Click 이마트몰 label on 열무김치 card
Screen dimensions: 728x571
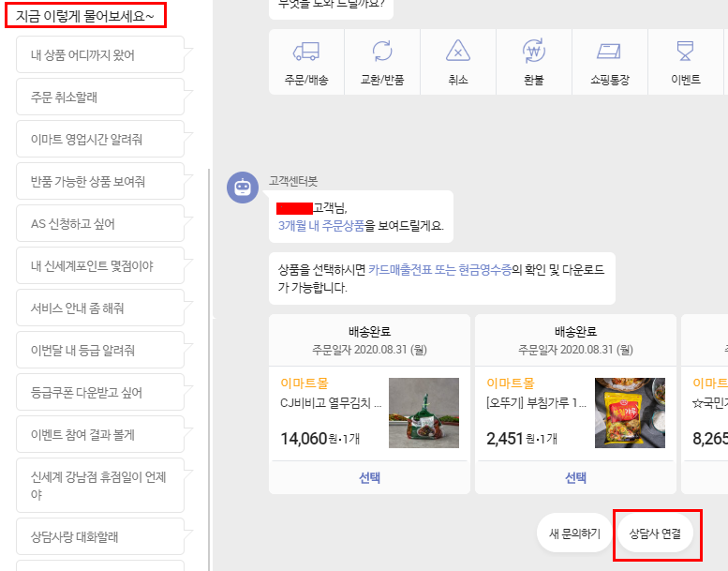tap(305, 383)
